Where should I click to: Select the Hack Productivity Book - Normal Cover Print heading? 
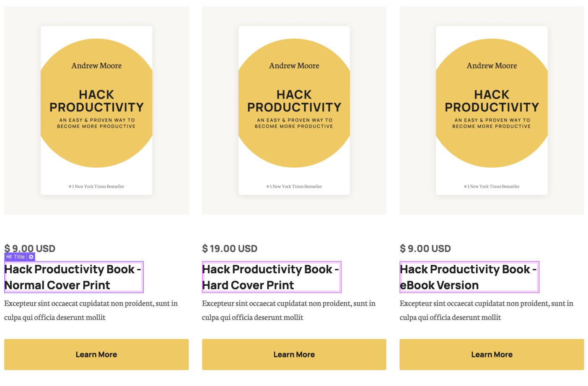tap(73, 277)
